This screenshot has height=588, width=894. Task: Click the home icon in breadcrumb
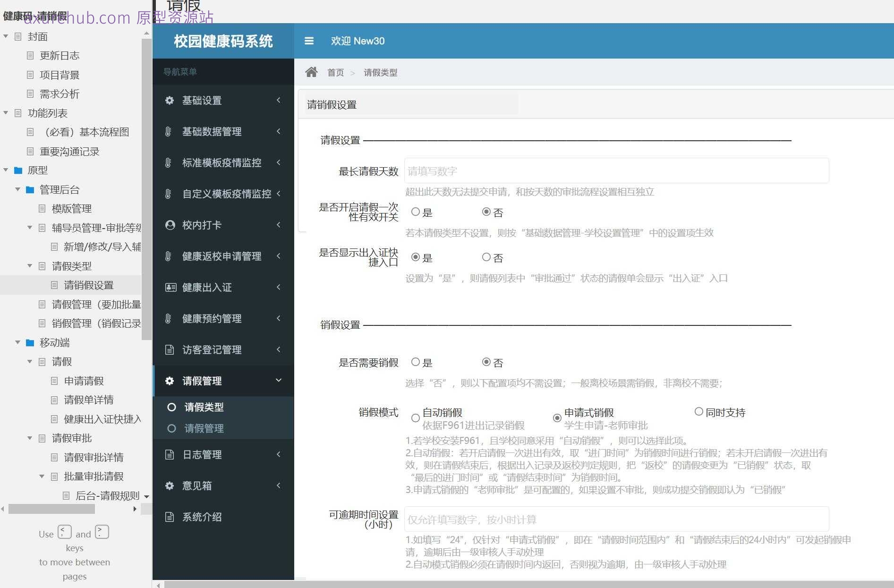(x=312, y=72)
